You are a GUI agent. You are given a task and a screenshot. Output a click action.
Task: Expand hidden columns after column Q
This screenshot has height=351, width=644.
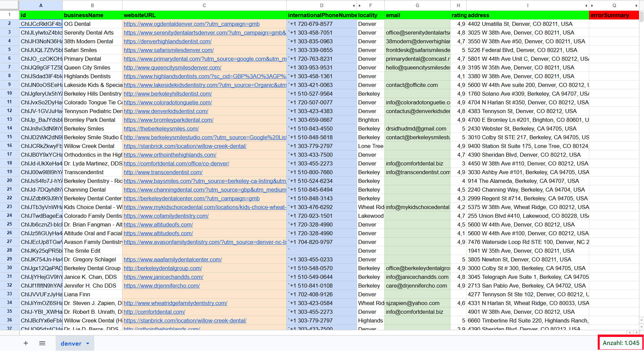[636, 5]
